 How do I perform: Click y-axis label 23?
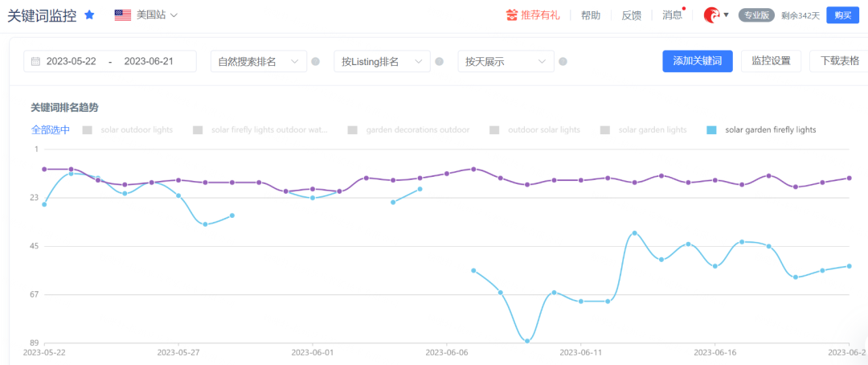[35, 197]
